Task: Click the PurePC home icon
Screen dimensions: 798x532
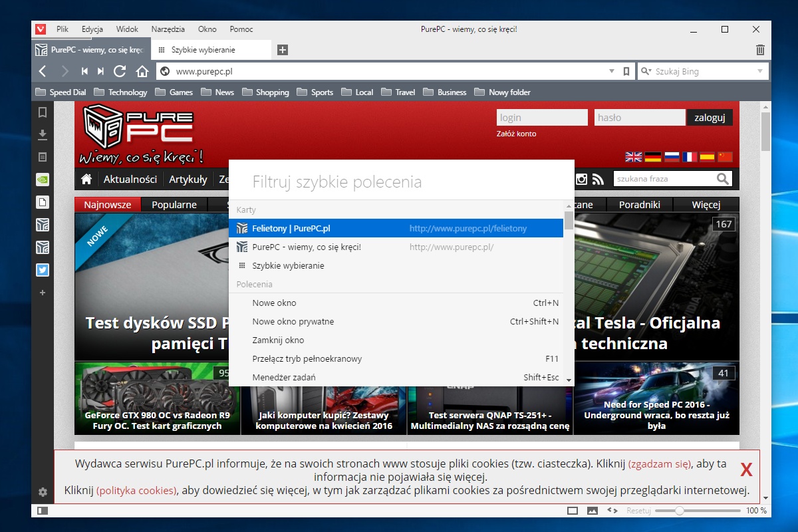Action: [86, 179]
